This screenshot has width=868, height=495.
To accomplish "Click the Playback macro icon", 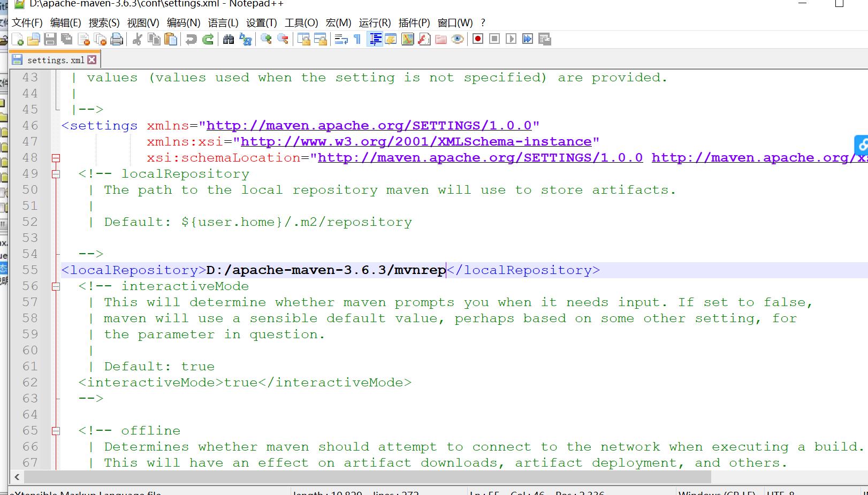I will (x=511, y=39).
